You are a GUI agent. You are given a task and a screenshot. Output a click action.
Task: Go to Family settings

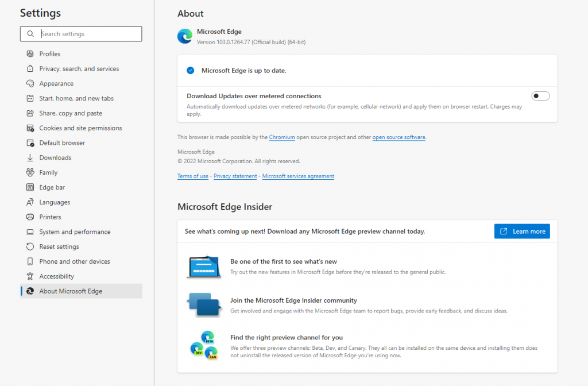pos(81,172)
